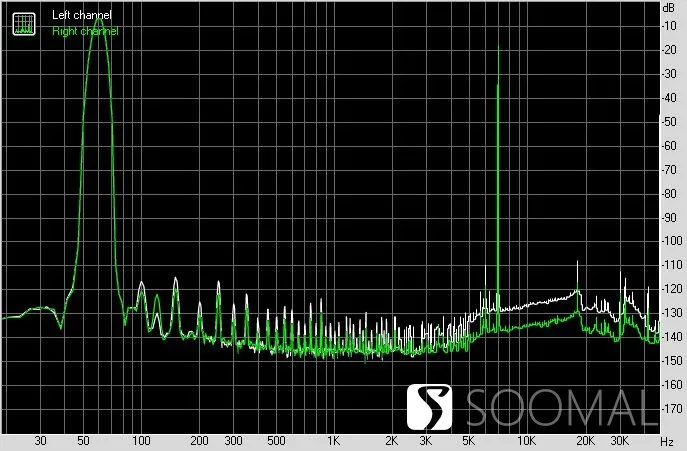Click the '200' frequency axis label

coord(199,440)
